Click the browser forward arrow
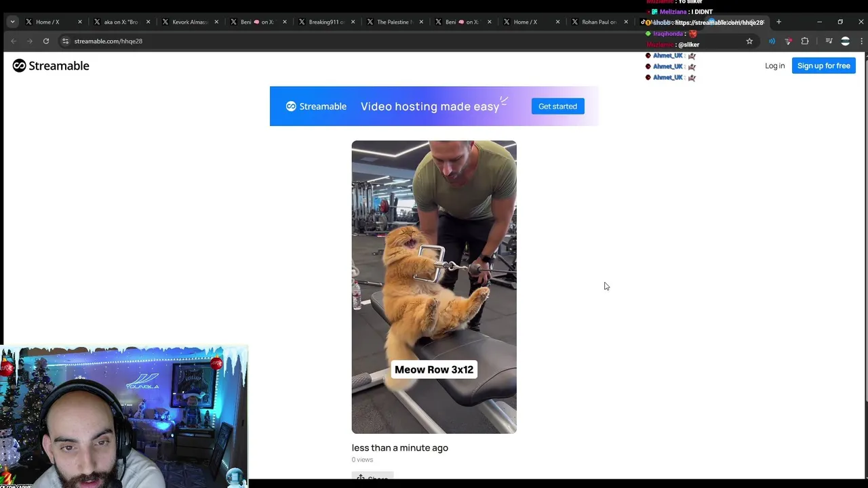Image resolution: width=868 pixels, height=488 pixels. pyautogui.click(x=30, y=41)
